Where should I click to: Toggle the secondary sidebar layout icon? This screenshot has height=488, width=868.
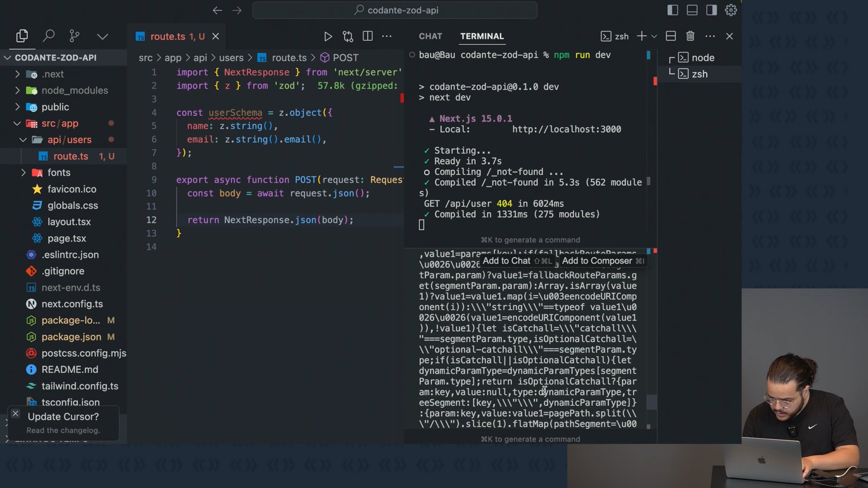point(711,10)
